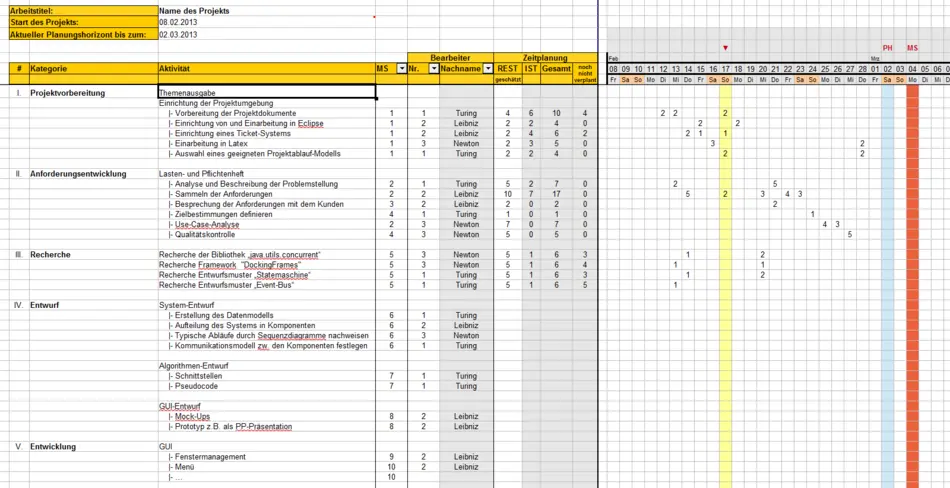Screen dimensions: 950x488
Task: Click the PH planning horizon marker
Action: 887,48
